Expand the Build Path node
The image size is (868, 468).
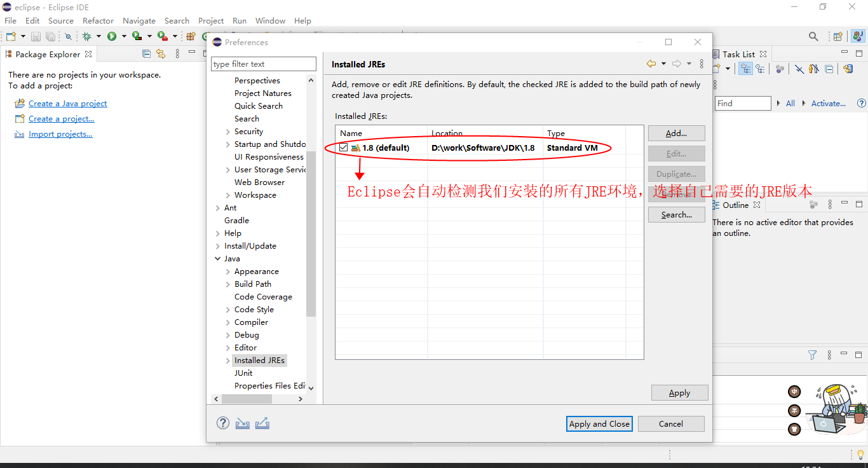(228, 284)
